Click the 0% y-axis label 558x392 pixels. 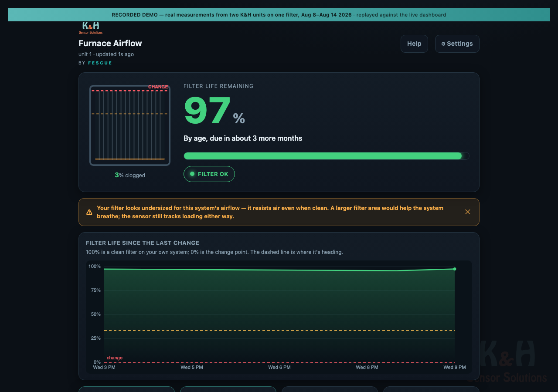pos(97,362)
